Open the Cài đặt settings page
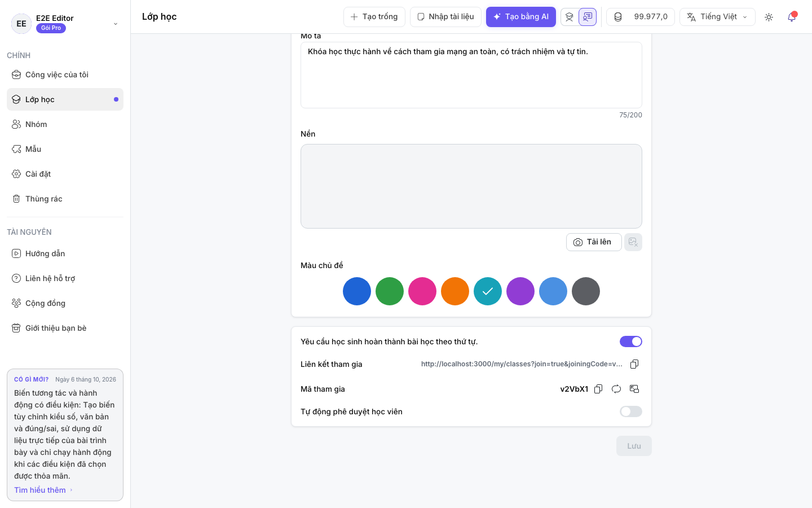 (65, 174)
